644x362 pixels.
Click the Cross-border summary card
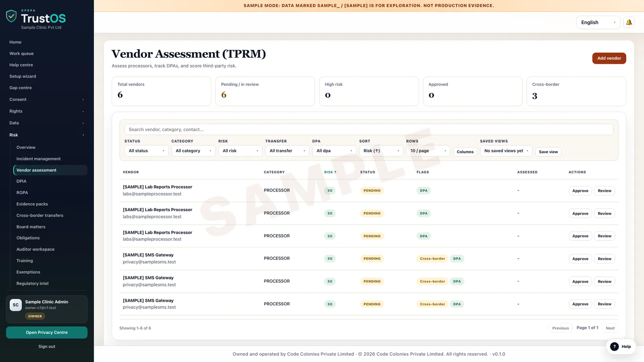(x=576, y=91)
